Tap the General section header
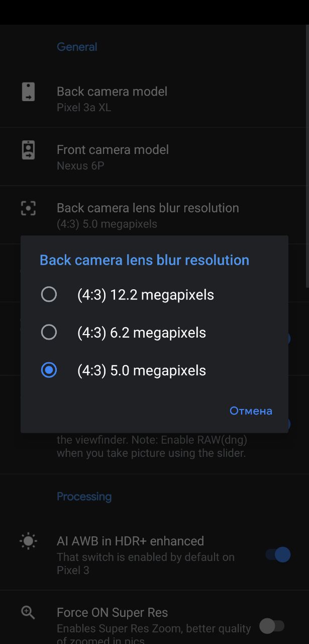The height and width of the screenshot is (644, 309). pos(77,47)
